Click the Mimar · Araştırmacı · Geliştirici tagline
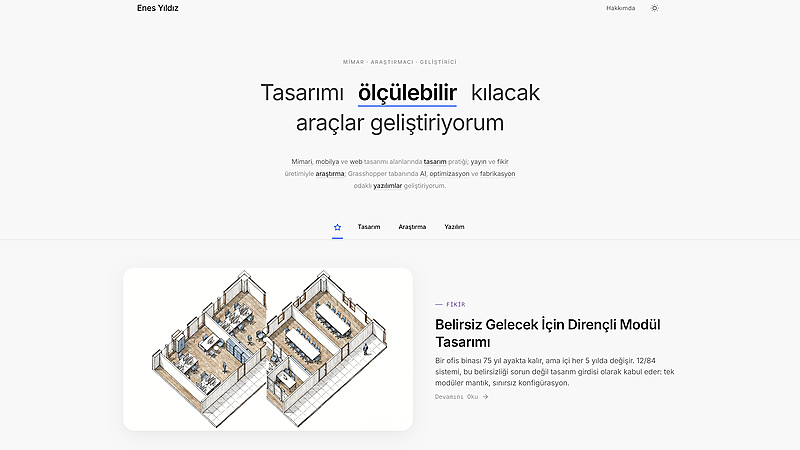This screenshot has height=450, width=800. 399,62
